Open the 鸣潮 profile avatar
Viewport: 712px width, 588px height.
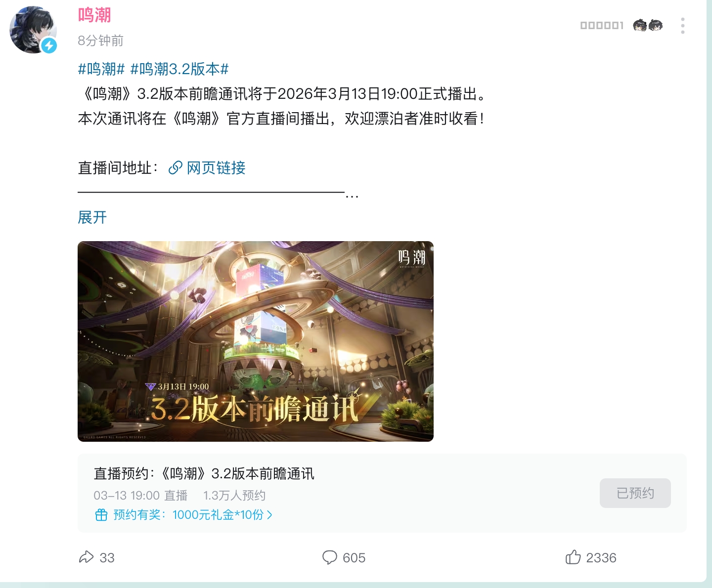pyautogui.click(x=33, y=30)
